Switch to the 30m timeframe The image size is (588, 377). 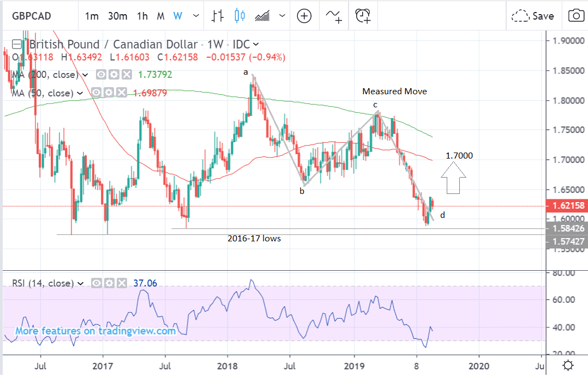click(117, 16)
